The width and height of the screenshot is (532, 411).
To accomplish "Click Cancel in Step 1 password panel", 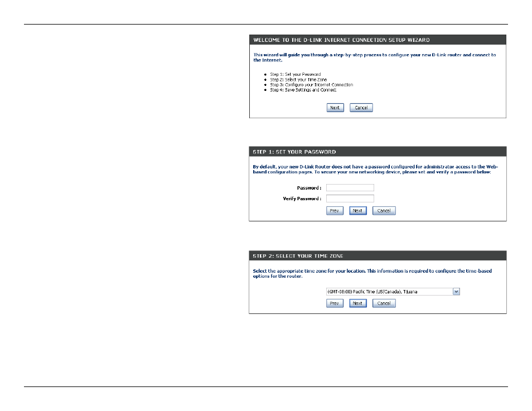I will point(384,211).
